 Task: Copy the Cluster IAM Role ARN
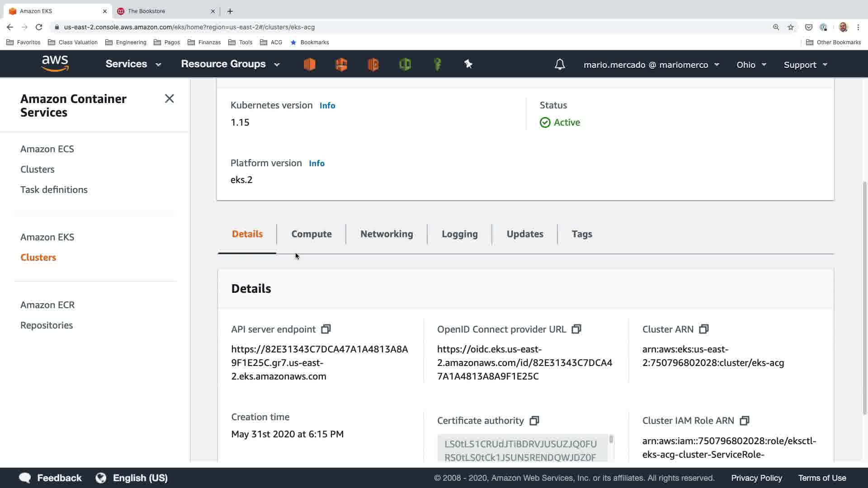click(744, 421)
